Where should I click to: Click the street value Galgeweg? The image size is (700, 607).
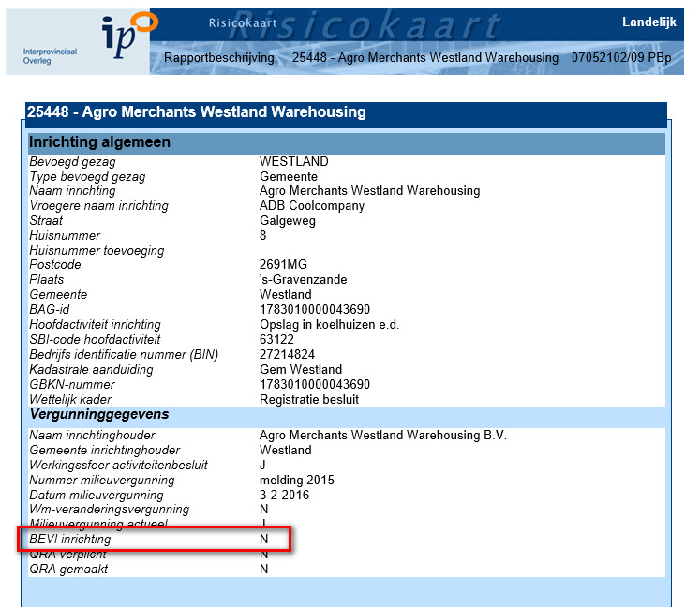[288, 221]
